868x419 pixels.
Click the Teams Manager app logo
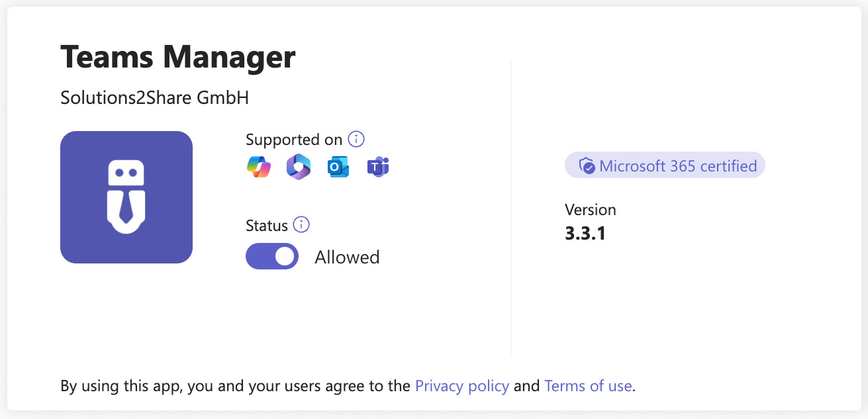pyautogui.click(x=126, y=197)
